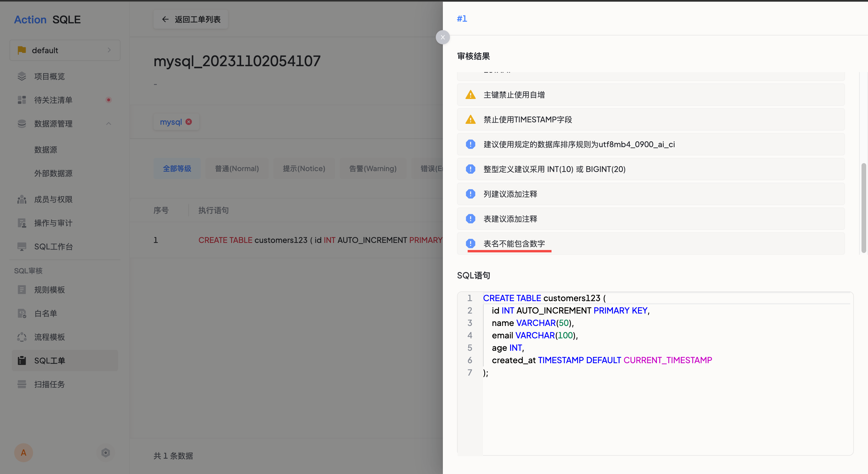The image size is (868, 474).
Task: Click the SQL工作台 monitor icon
Action: click(22, 247)
